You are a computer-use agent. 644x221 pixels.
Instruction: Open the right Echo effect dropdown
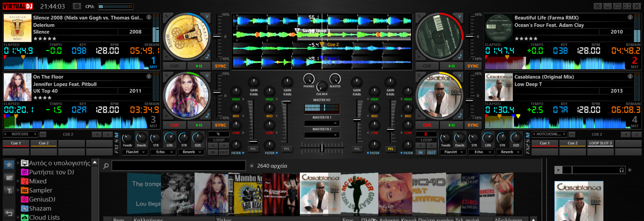click(482, 152)
